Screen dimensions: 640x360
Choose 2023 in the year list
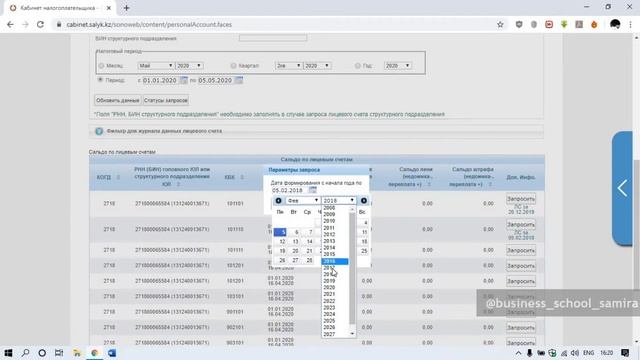329,307
